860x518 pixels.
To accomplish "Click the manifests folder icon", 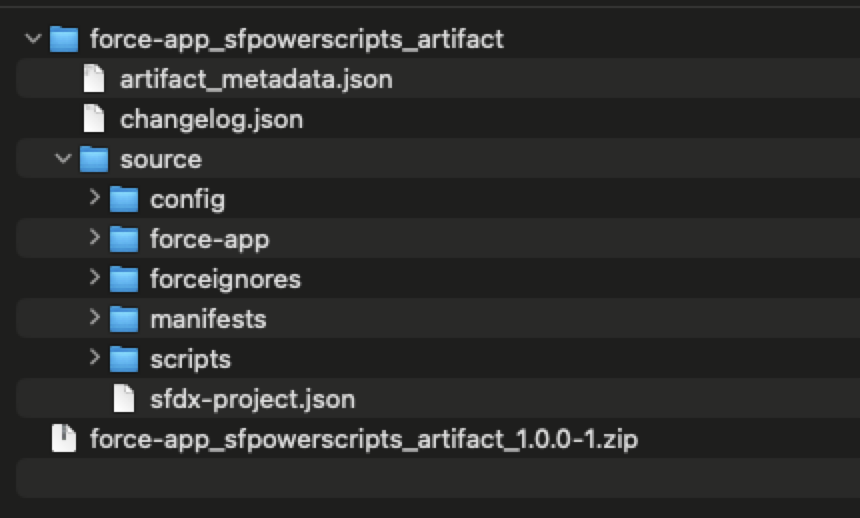I will click(x=123, y=319).
